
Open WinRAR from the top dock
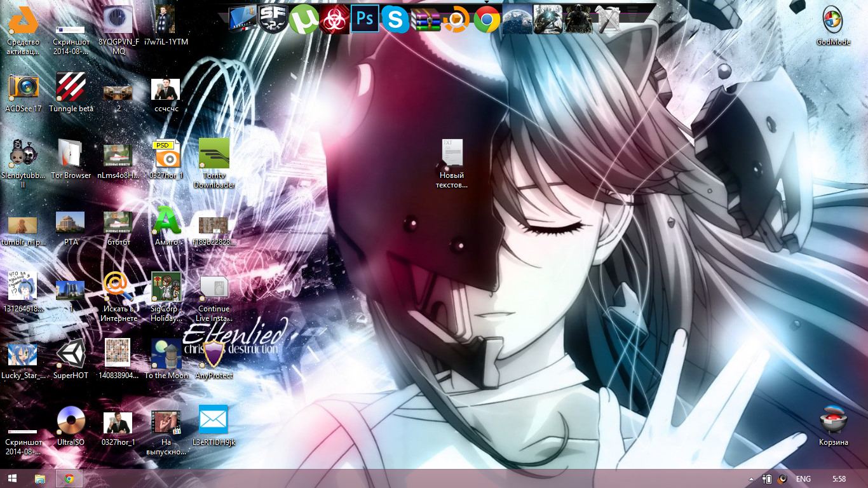(425, 20)
